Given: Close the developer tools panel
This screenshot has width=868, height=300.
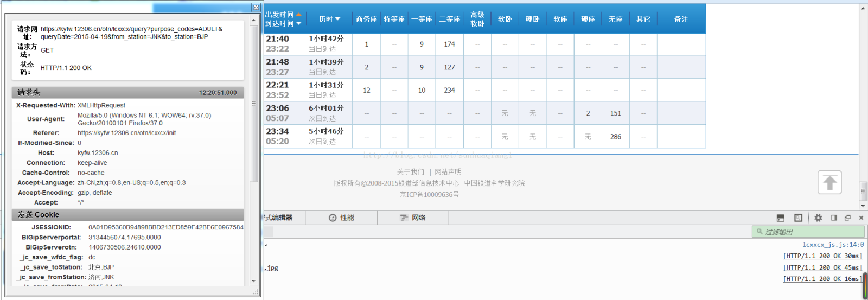Looking at the screenshot, I should coord(861,218).
